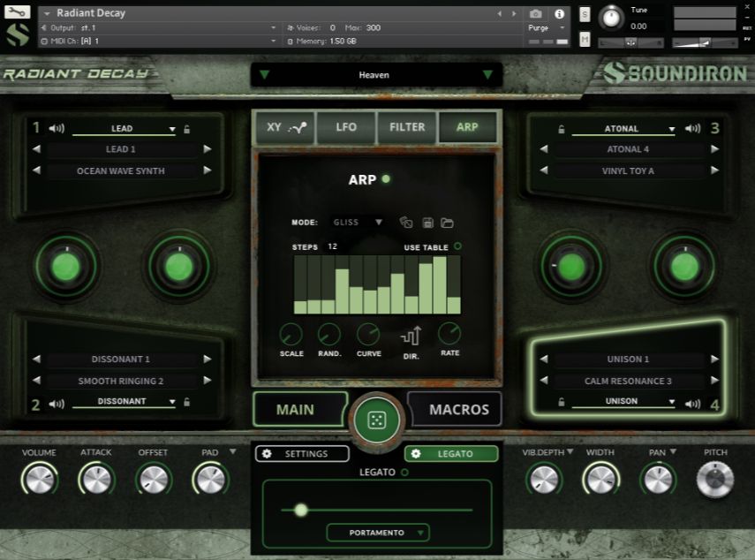The image size is (755, 560).
Task: Click the MACROS button
Action: (x=455, y=409)
